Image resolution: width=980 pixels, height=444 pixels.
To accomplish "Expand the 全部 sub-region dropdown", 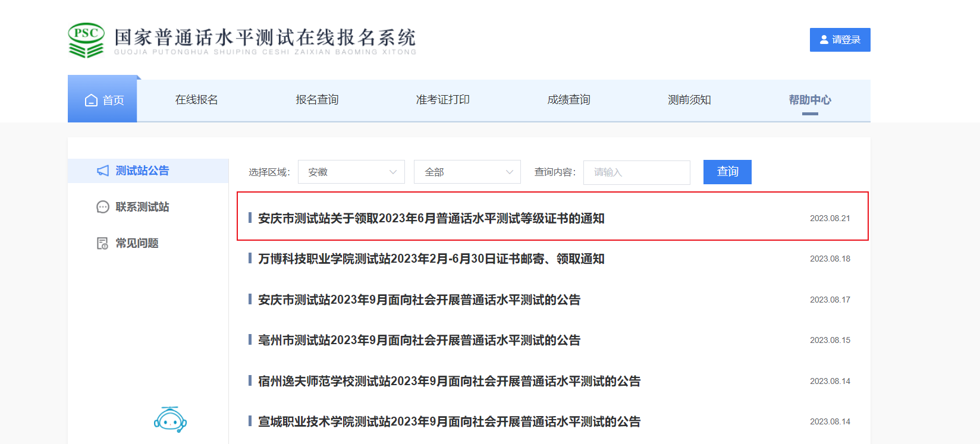I will (x=467, y=172).
